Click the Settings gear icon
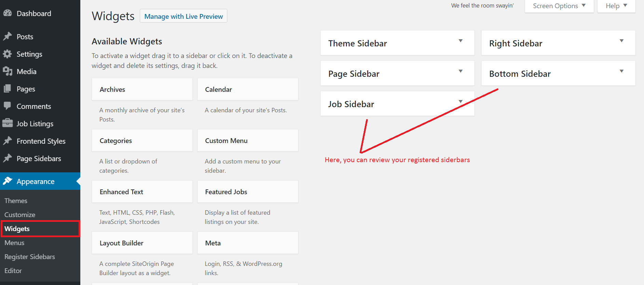This screenshot has width=644, height=285. 8,54
